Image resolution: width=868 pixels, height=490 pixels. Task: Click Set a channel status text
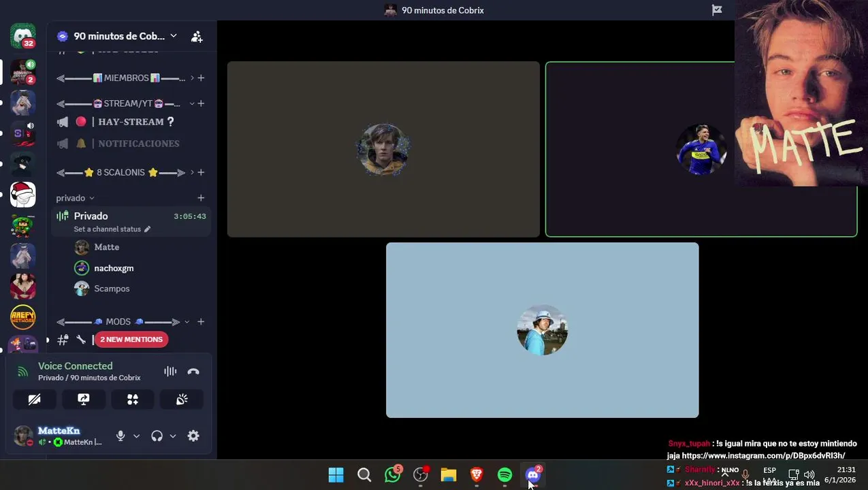click(x=107, y=229)
